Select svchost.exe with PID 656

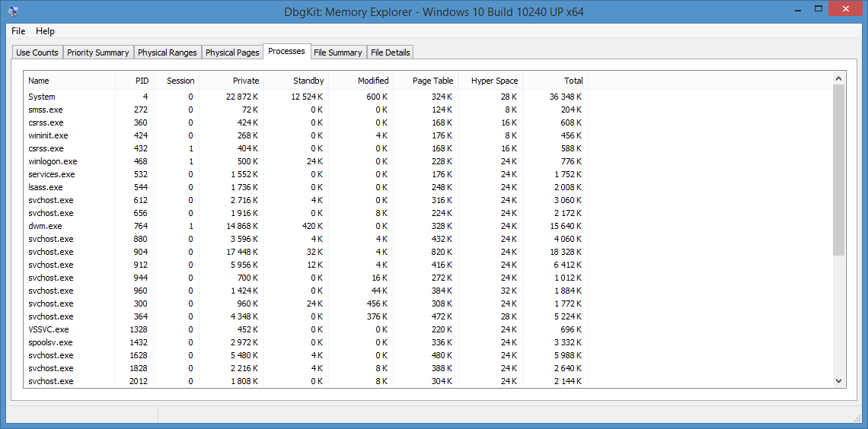pos(305,213)
